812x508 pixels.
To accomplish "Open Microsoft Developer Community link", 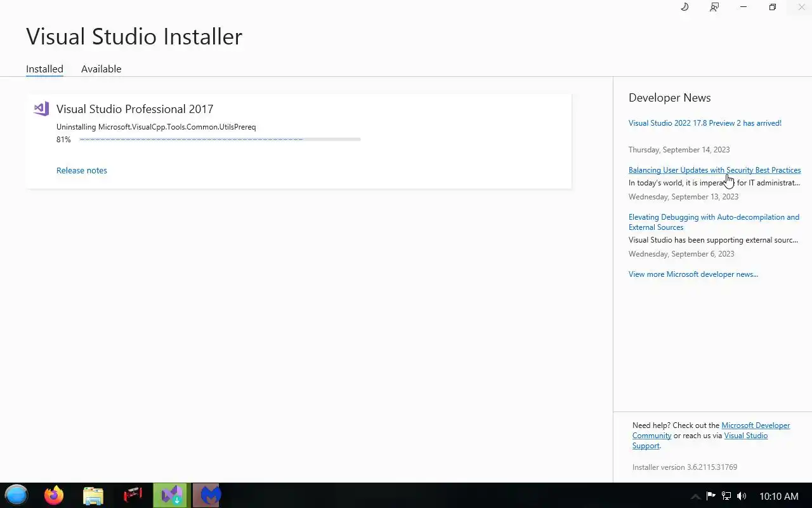I will click(711, 431).
